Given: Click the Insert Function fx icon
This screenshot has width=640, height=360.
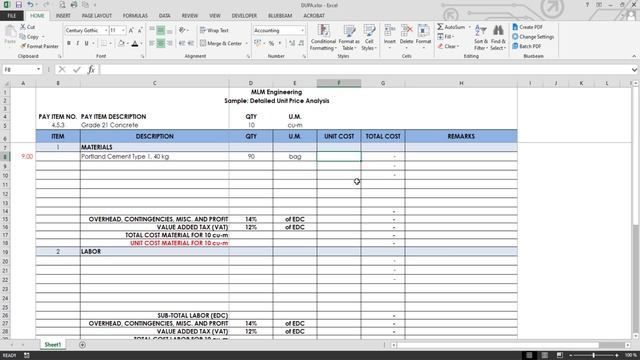Looking at the screenshot, I should [x=91, y=69].
